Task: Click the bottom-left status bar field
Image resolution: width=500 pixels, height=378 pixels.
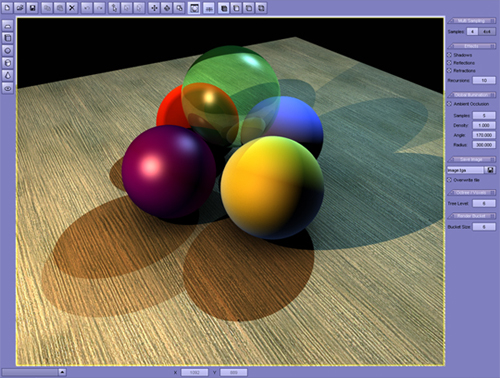Action: [x=30, y=372]
